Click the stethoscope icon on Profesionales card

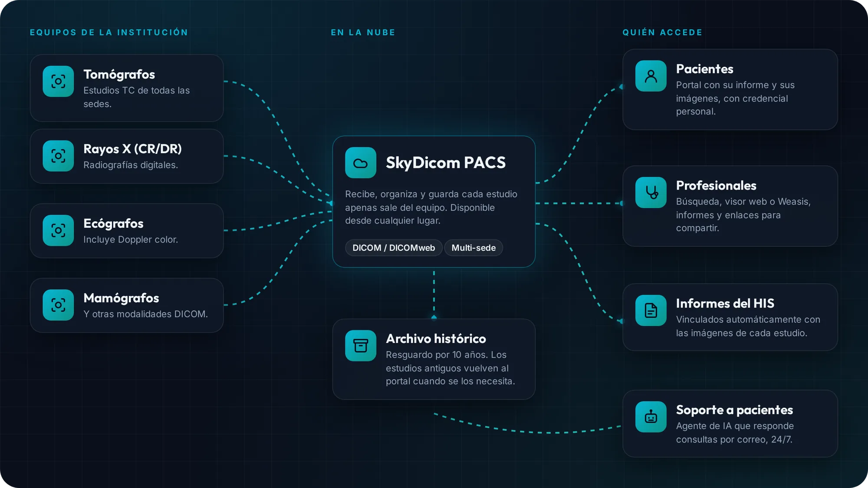click(x=651, y=192)
